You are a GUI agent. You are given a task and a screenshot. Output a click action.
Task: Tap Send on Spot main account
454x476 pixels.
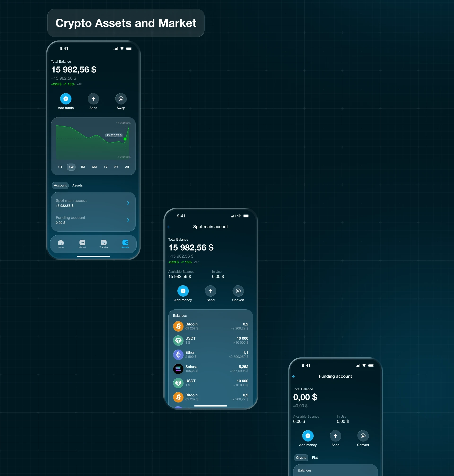pyautogui.click(x=210, y=291)
